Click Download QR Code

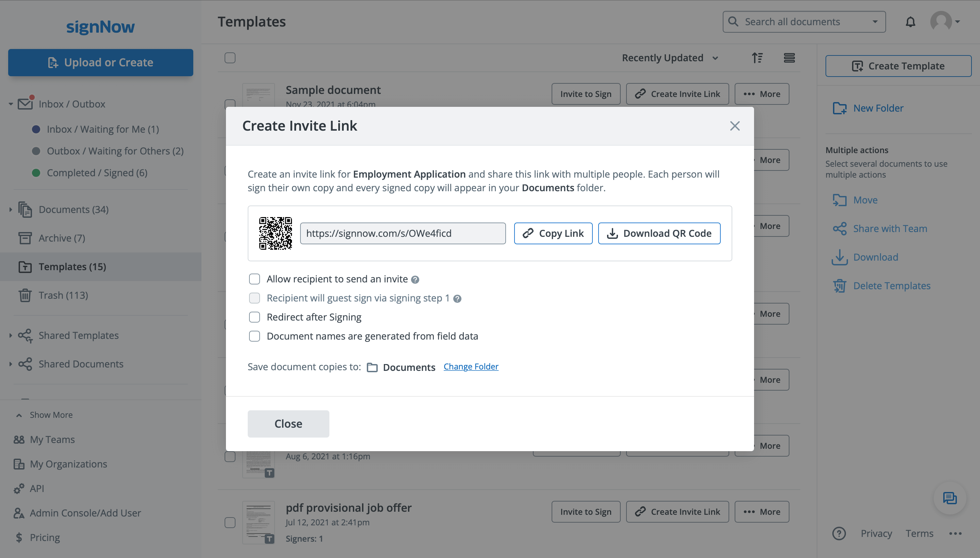(659, 233)
